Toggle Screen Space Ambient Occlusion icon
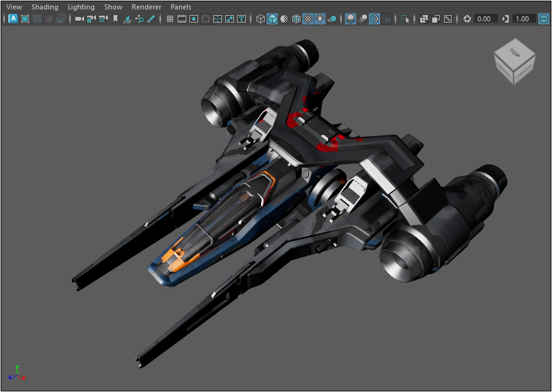The image size is (552, 392). pos(350,19)
